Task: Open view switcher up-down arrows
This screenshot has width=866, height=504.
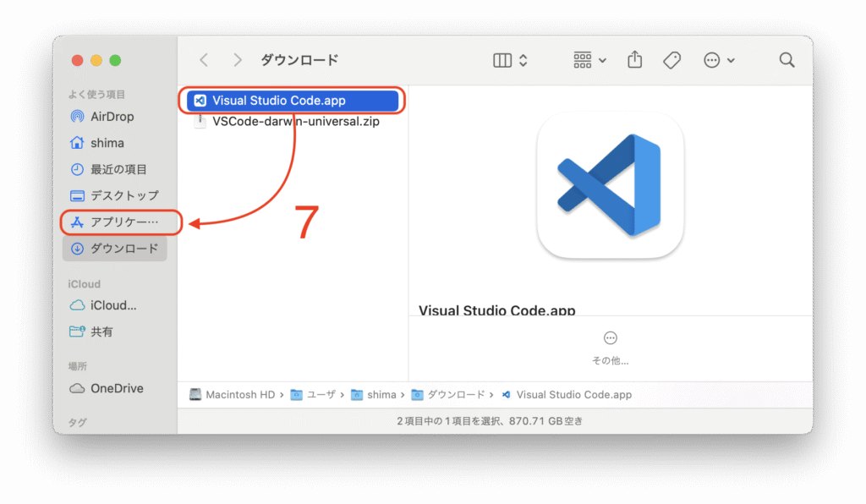Action: (x=523, y=60)
